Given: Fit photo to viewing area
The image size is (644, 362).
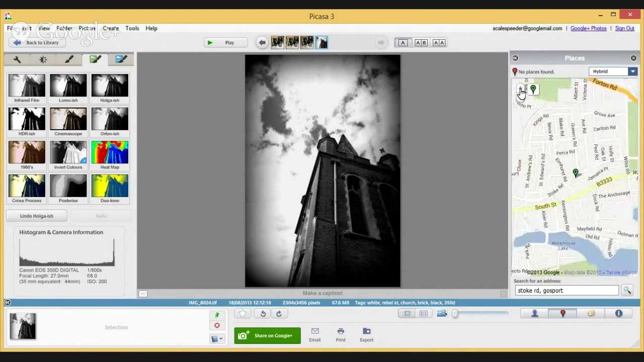Looking at the screenshot, I should 408,314.
